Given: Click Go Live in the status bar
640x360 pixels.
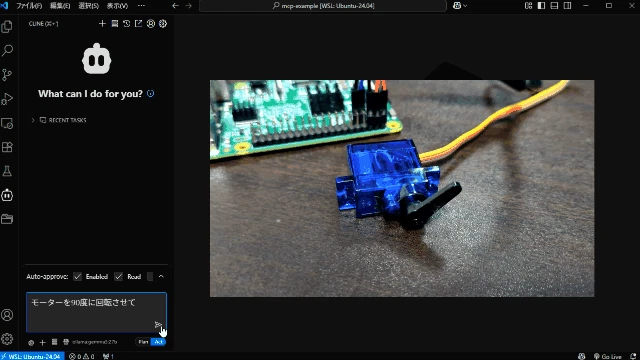Looking at the screenshot, I should pos(608,356).
